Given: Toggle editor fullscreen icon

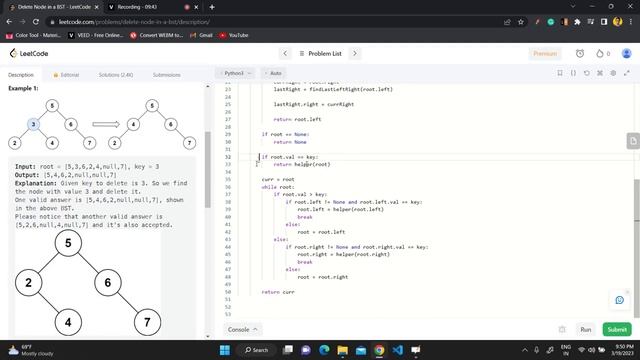Looking at the screenshot, I should click(x=627, y=73).
